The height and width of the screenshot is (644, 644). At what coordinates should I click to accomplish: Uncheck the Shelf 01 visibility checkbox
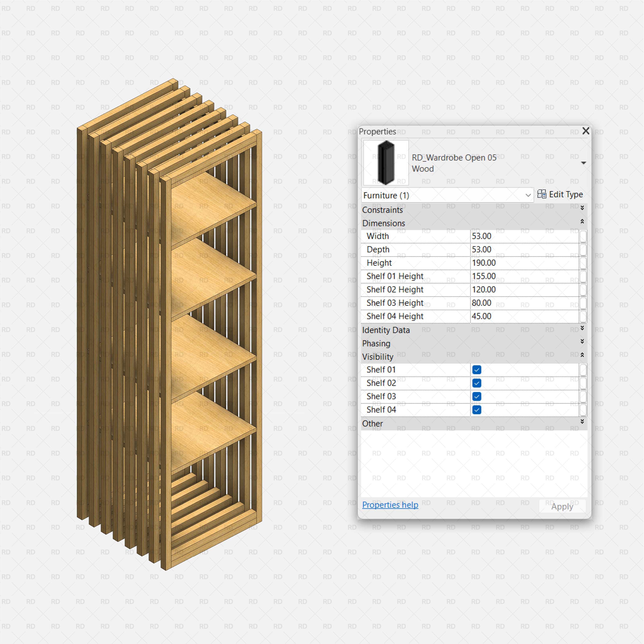(x=476, y=370)
